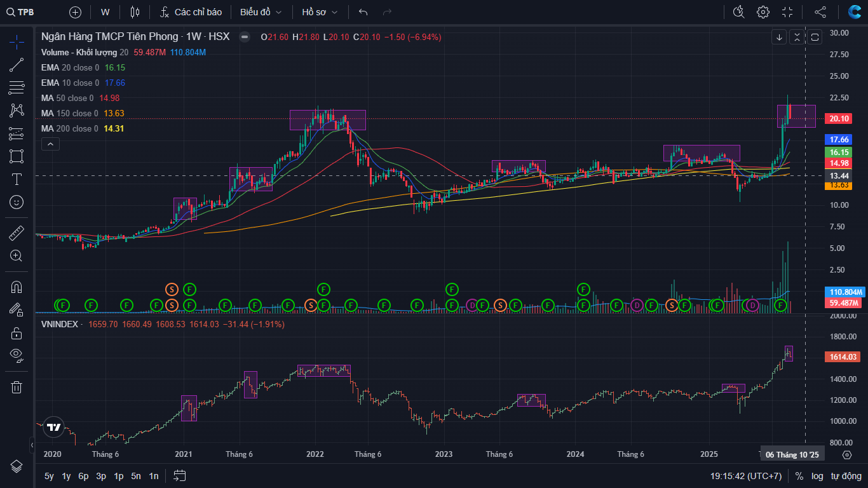Pick the ruler measure tool
868x488 pixels.
pyautogui.click(x=17, y=233)
